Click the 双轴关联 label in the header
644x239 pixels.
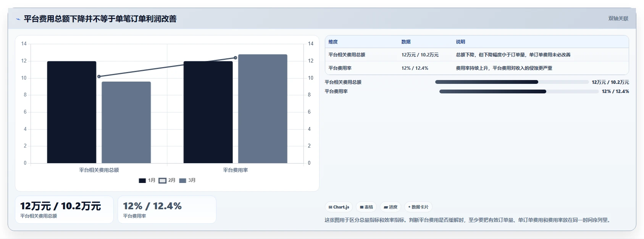coord(618,18)
